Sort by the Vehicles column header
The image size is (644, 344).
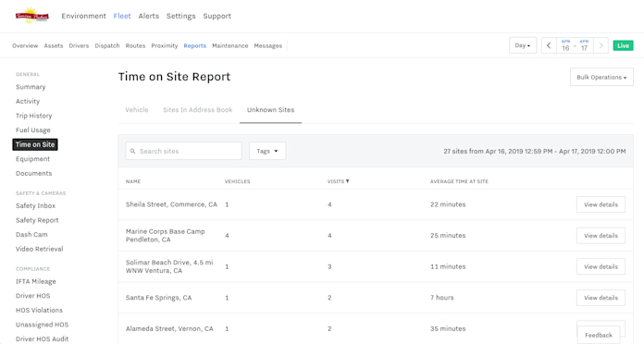pos(237,181)
